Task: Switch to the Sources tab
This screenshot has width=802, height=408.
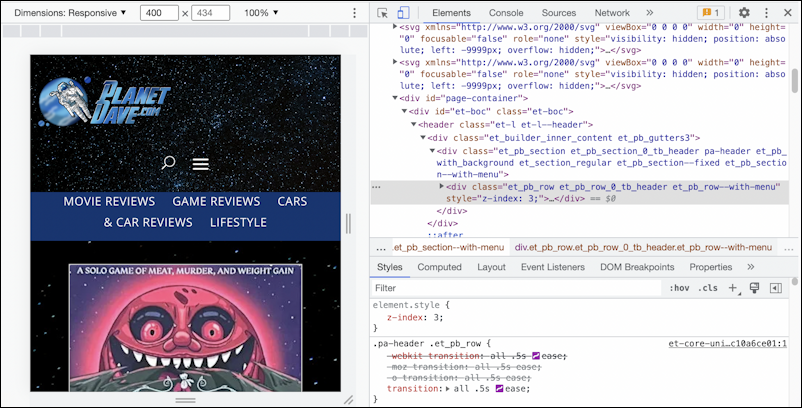Action: click(559, 13)
